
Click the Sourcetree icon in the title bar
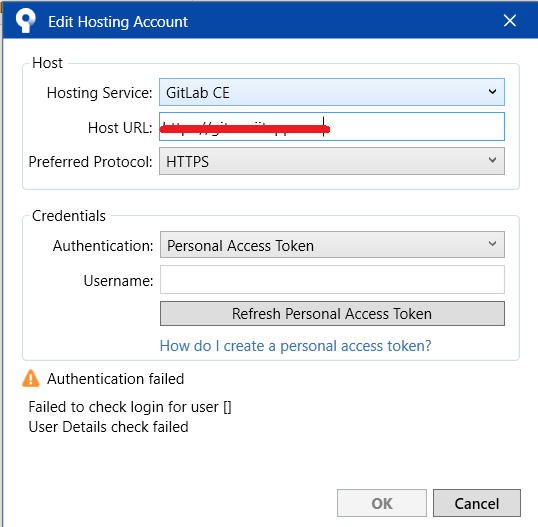pos(26,21)
